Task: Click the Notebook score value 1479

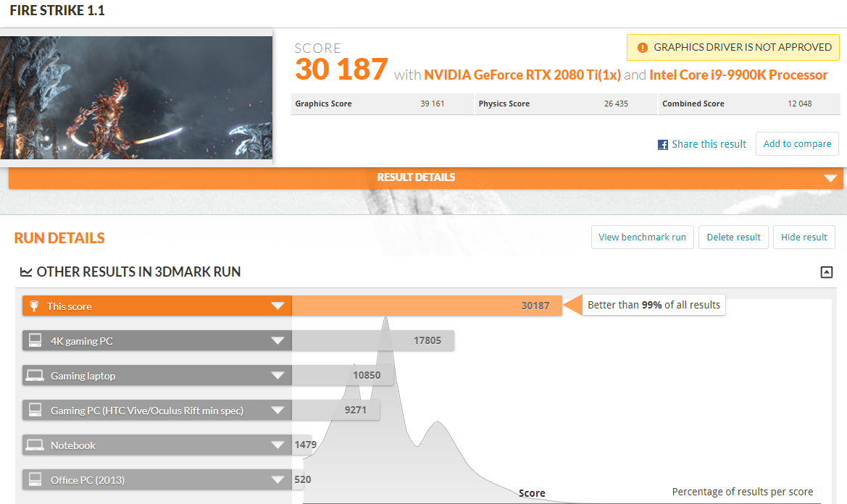Action: coord(305,445)
